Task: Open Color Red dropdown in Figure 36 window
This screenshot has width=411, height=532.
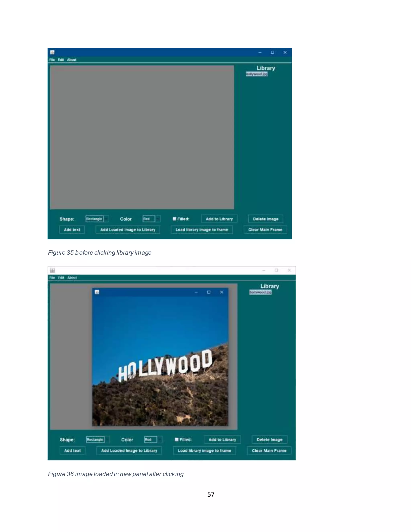Action: 153,439
